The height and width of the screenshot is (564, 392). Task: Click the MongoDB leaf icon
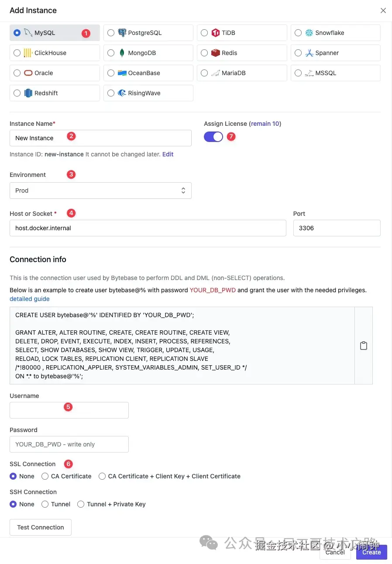point(122,53)
